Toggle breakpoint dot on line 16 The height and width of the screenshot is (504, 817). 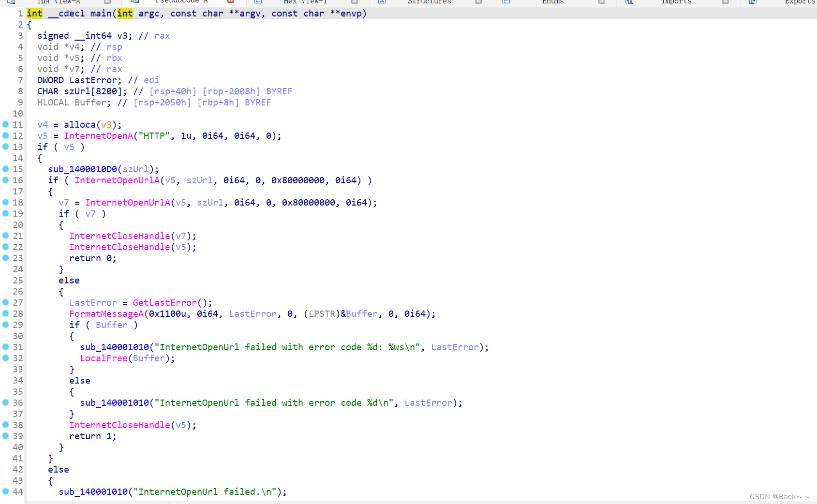[x=6, y=180]
